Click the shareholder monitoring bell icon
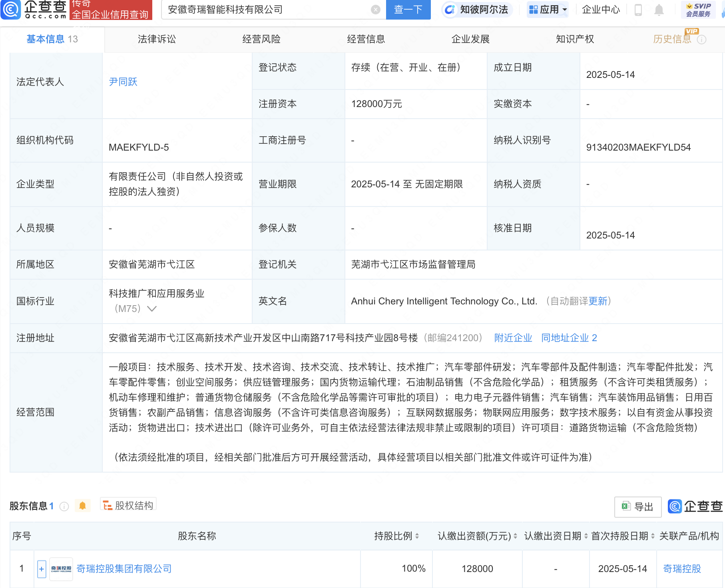This screenshot has height=588, width=725. [x=82, y=506]
